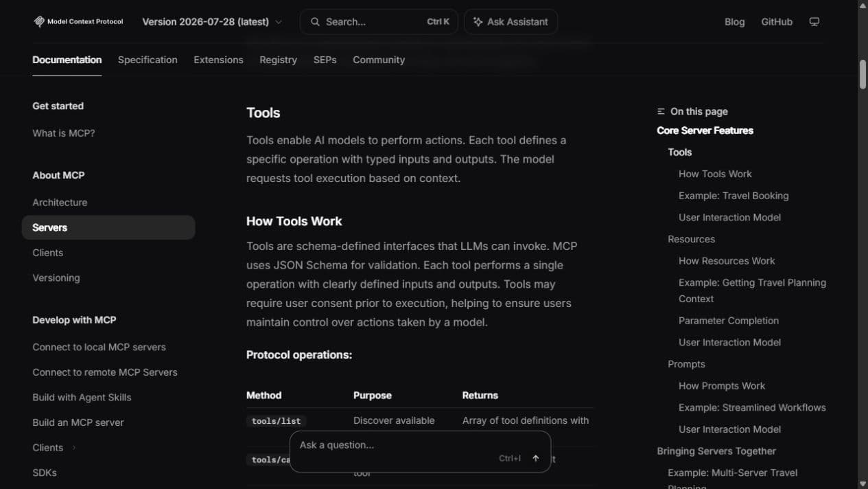
Task: Jump to How Prompts Work
Action: pos(722,386)
